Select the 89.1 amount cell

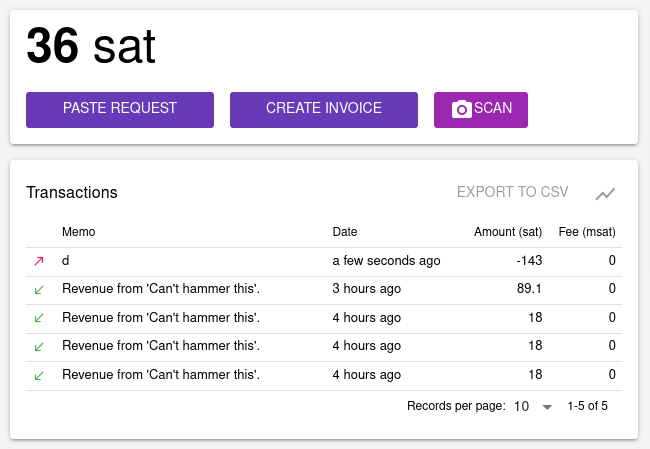[529, 289]
